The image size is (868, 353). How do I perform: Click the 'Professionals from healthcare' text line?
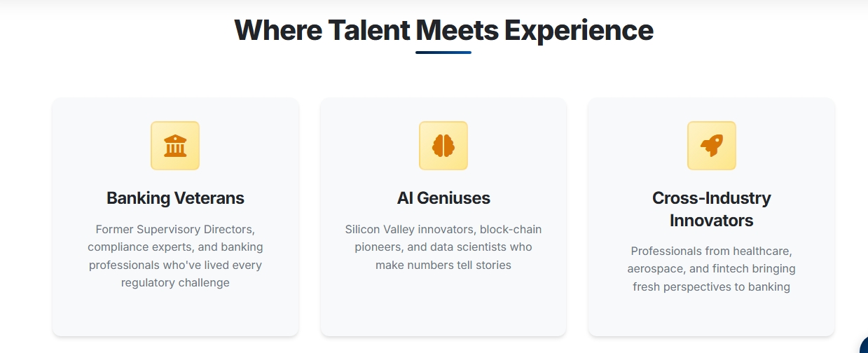[711, 251]
